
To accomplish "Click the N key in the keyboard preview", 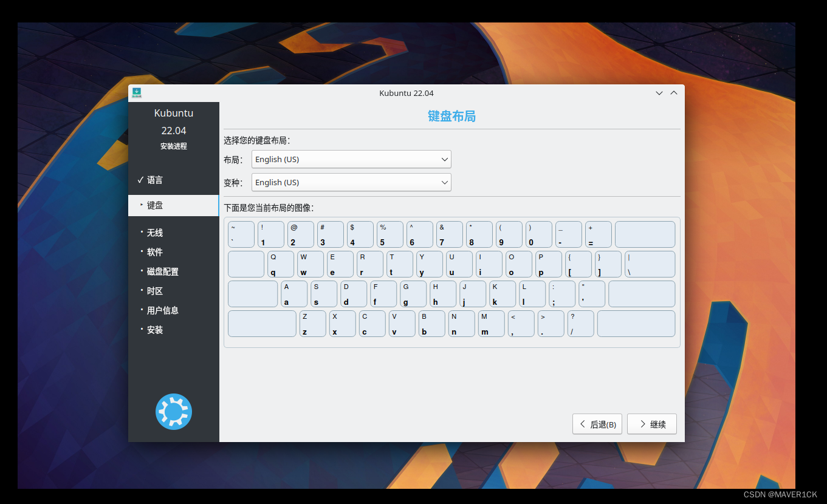I will [x=462, y=324].
